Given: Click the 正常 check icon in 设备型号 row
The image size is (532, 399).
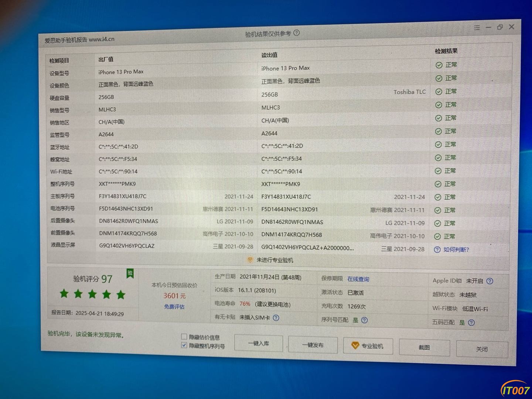Looking at the screenshot, I should coord(439,65).
